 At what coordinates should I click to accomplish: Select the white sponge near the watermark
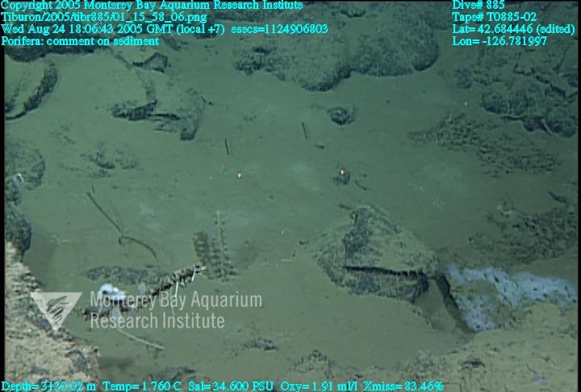coord(107,294)
